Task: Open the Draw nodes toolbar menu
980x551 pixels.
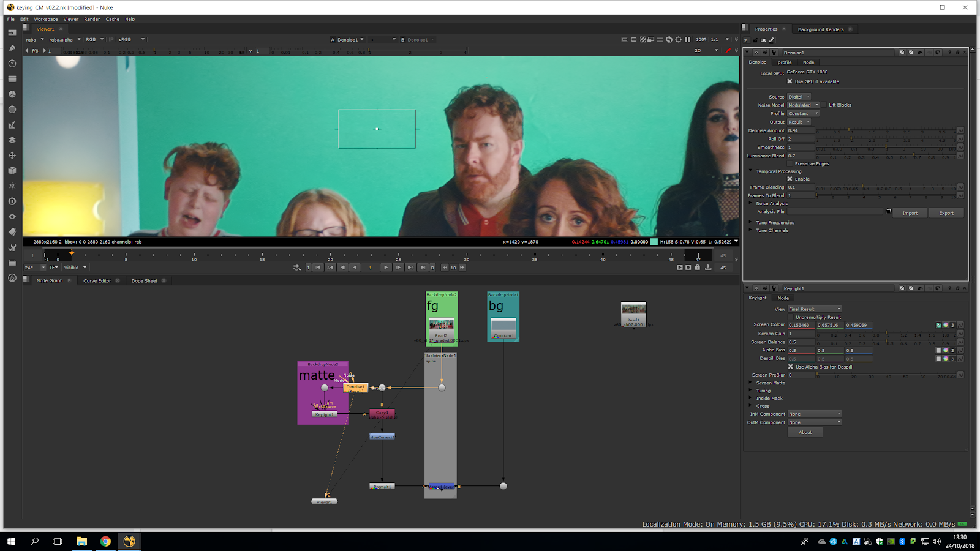Action: point(12,48)
